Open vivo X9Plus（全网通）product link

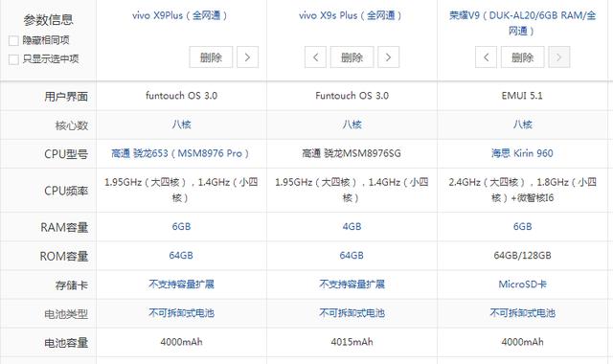180,15
